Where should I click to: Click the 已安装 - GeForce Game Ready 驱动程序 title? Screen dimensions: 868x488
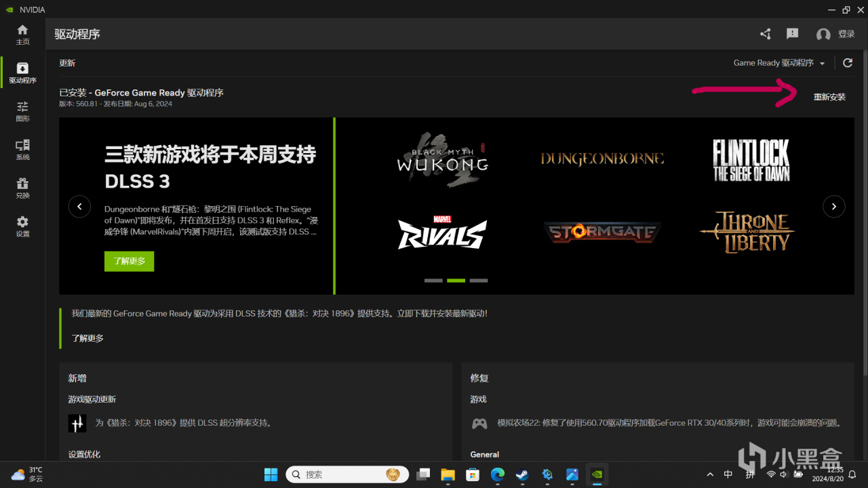[x=141, y=93]
